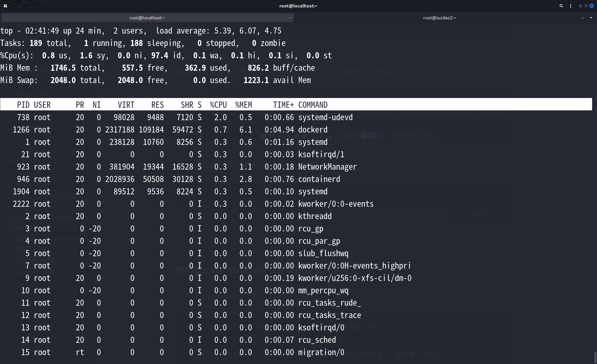This screenshot has width=597, height=364.
Task: Expand the tab list dropdown arrow
Action: coord(591,18)
